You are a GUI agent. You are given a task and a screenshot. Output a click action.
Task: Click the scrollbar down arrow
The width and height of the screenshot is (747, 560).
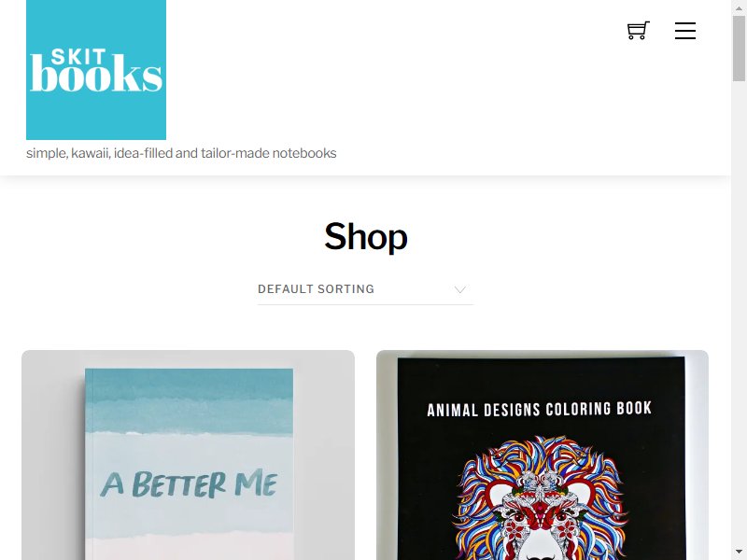pos(739,553)
